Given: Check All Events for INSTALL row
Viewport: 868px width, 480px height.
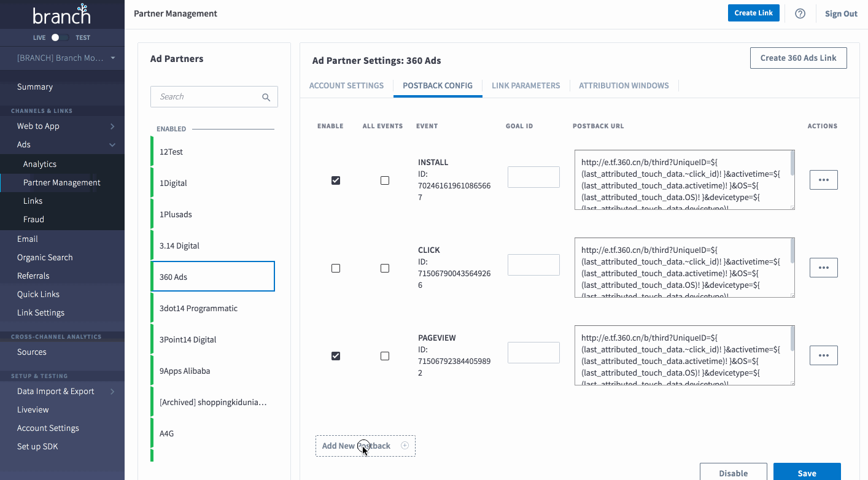Looking at the screenshot, I should coord(385,180).
